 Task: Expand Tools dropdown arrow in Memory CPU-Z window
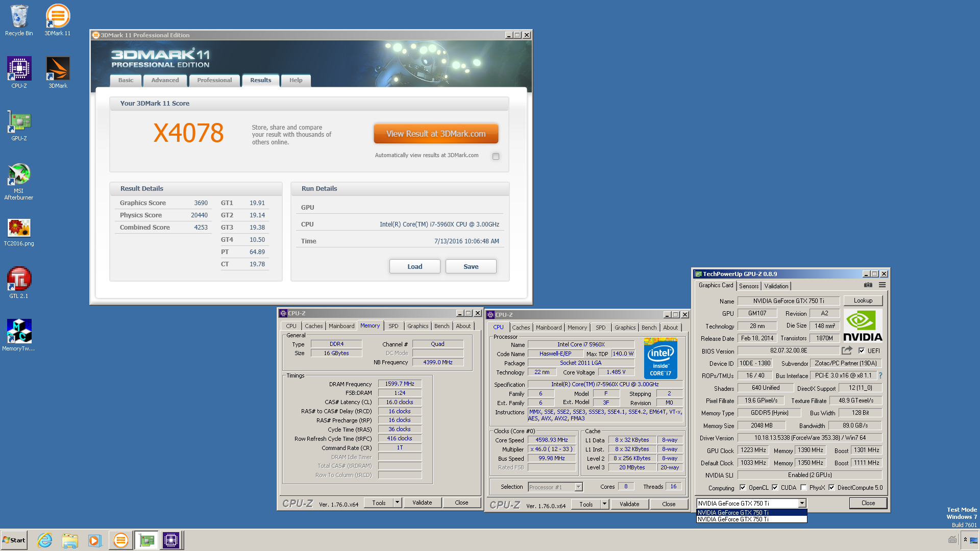tap(397, 503)
